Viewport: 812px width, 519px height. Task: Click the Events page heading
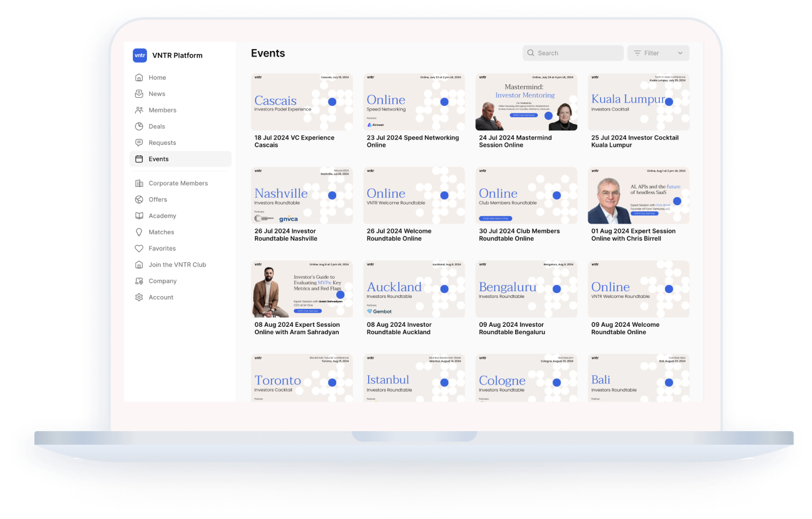[268, 53]
